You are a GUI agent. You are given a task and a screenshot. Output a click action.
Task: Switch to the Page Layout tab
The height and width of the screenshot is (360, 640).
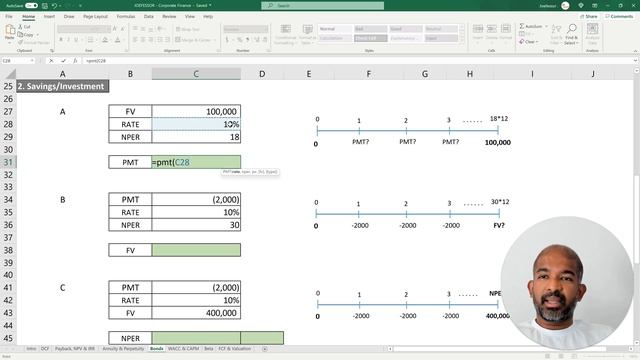pyautogui.click(x=95, y=17)
